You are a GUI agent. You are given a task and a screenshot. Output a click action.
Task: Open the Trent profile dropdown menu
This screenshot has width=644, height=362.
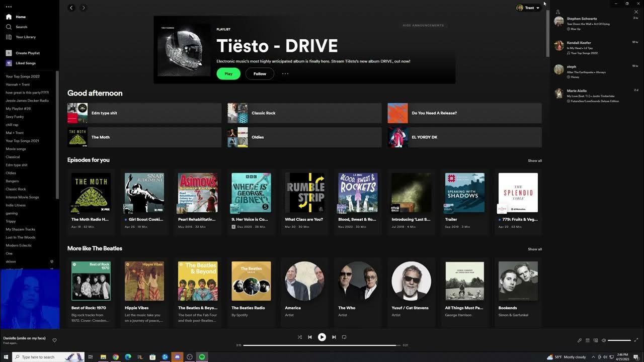point(528,8)
